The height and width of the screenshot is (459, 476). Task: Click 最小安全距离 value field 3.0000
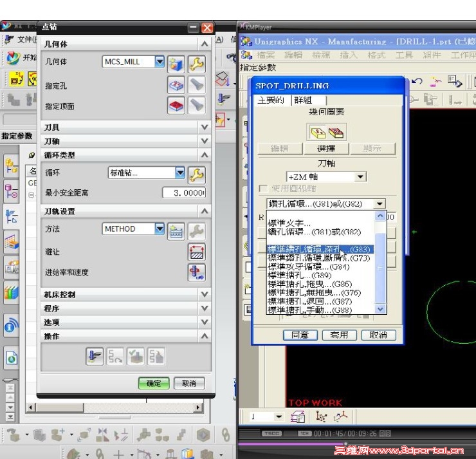click(184, 193)
